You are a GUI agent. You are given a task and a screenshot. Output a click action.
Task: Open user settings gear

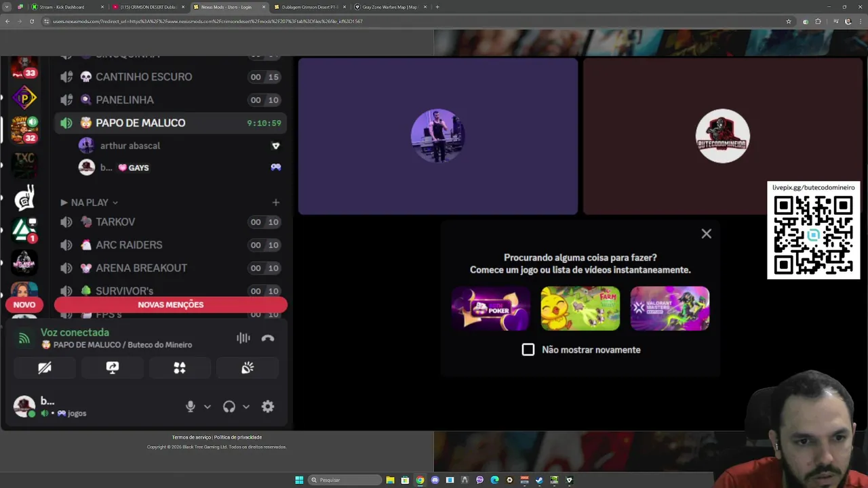pyautogui.click(x=268, y=407)
